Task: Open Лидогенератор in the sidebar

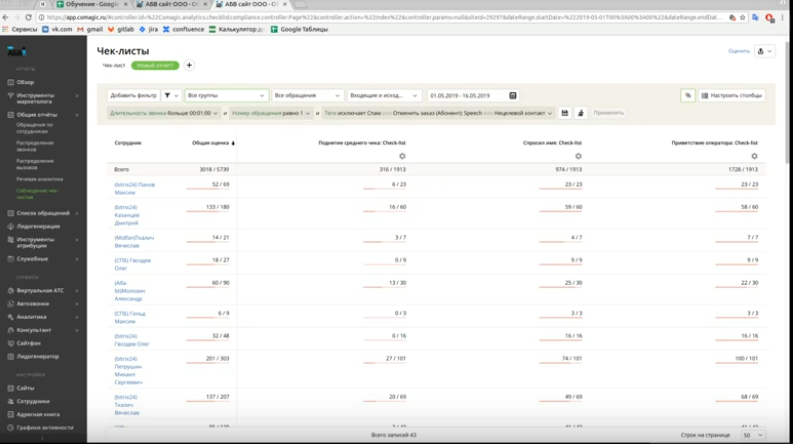Action: pyautogui.click(x=37, y=356)
